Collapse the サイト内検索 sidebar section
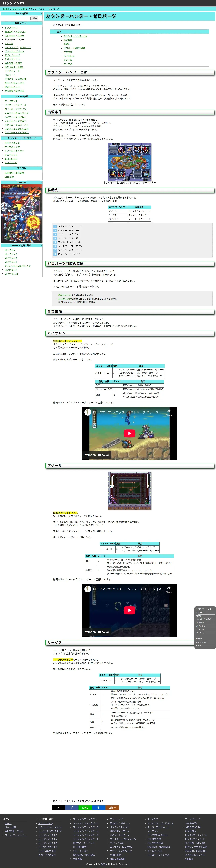This screenshot has height=868, width=216. click(x=22, y=14)
